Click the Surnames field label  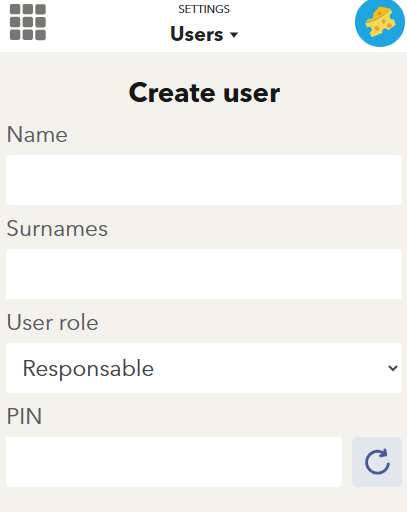click(x=57, y=229)
